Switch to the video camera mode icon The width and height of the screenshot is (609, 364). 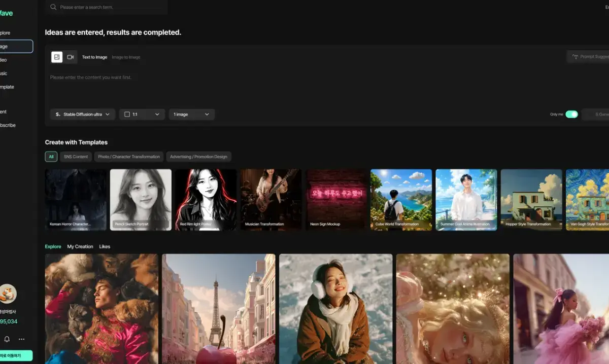tap(71, 57)
